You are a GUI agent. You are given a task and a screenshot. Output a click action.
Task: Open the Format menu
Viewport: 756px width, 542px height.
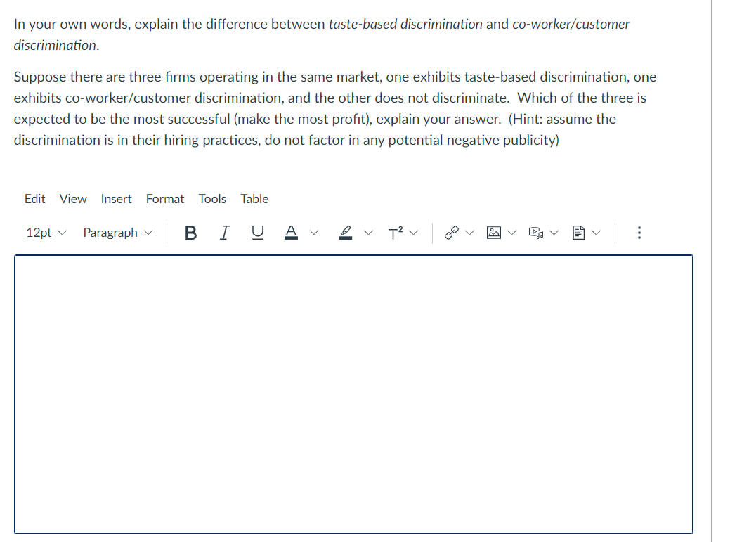[164, 199]
